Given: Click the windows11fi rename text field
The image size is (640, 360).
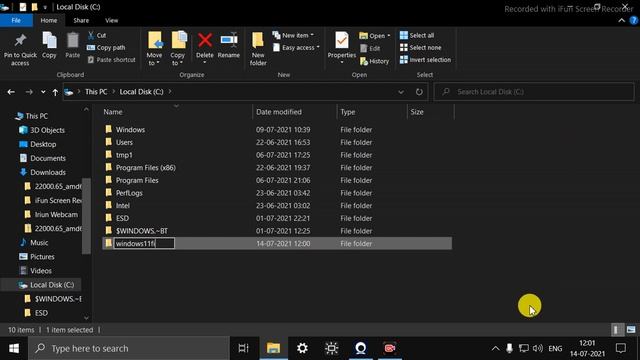Looking at the screenshot, I should [x=144, y=244].
